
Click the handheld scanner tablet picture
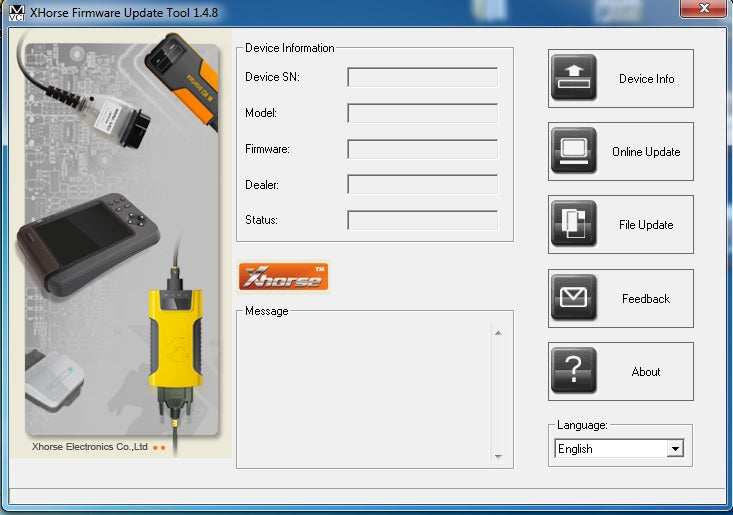click(x=88, y=244)
